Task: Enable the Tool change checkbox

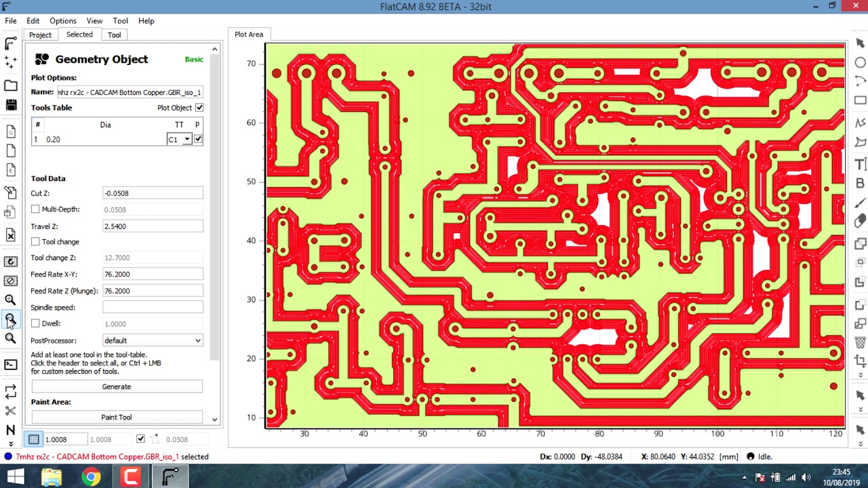Action: [35, 242]
